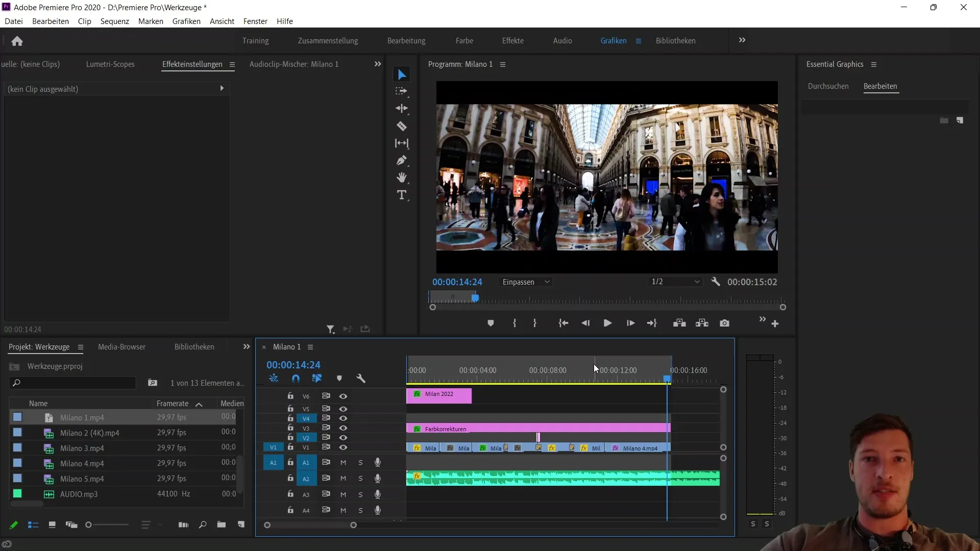Hide the V6 track output
This screenshot has width=980, height=551.
tap(343, 396)
